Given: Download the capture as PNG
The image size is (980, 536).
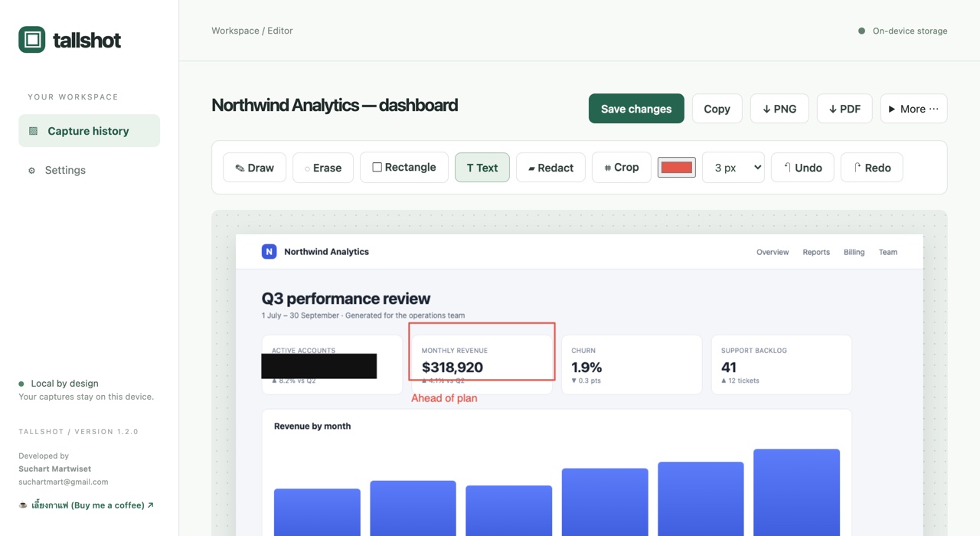Looking at the screenshot, I should (x=779, y=109).
